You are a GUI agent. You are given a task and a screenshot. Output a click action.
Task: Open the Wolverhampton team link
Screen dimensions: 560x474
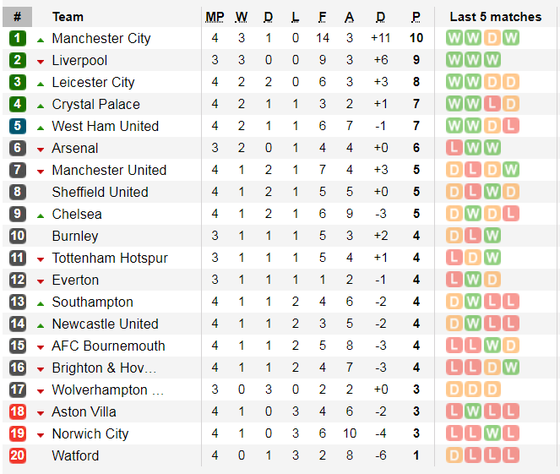click(x=108, y=390)
